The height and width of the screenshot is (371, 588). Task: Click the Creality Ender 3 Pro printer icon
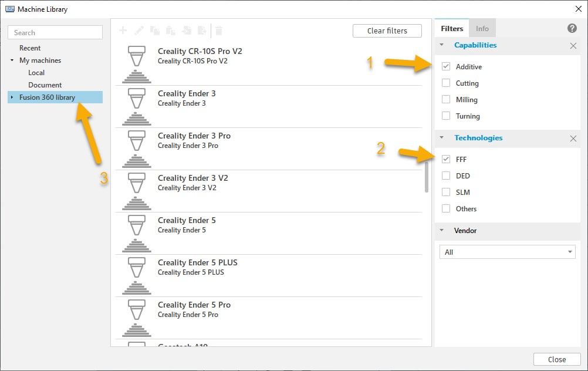[x=137, y=149]
